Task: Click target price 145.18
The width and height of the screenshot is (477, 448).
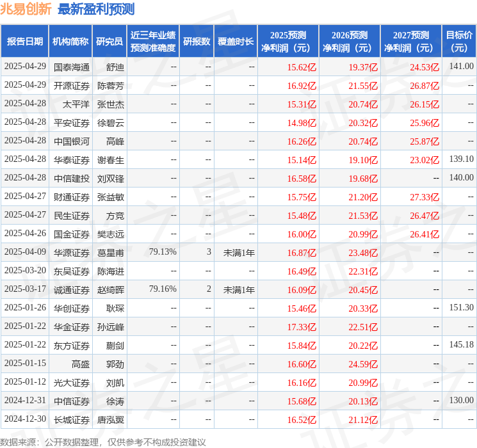Action: click(462, 344)
